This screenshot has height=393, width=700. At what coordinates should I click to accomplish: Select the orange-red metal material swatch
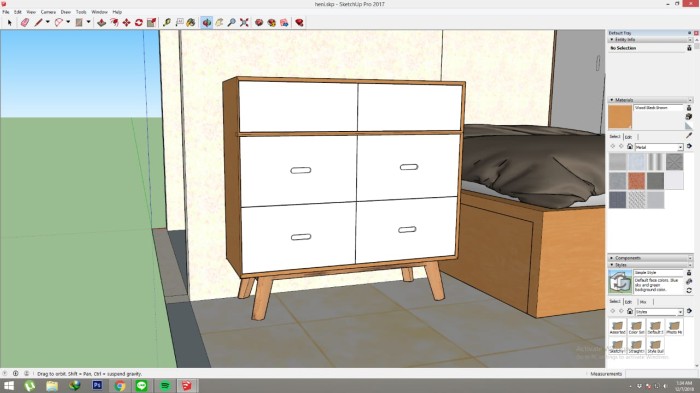click(x=637, y=181)
